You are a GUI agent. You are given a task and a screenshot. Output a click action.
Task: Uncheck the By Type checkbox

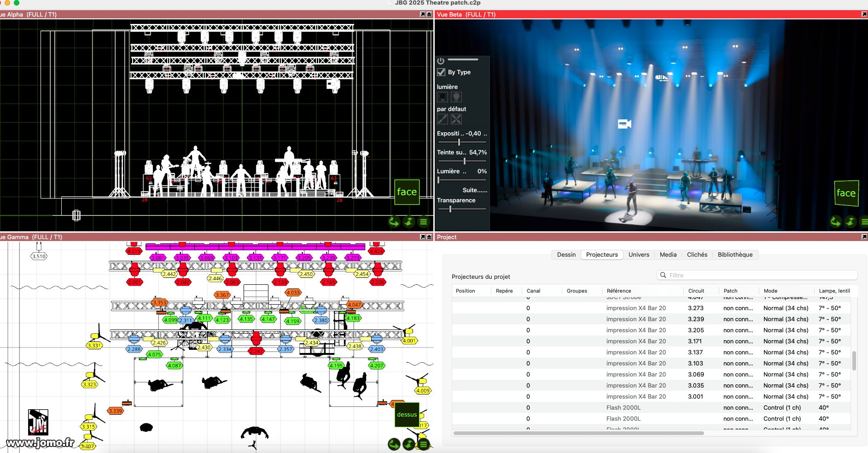[x=441, y=72]
